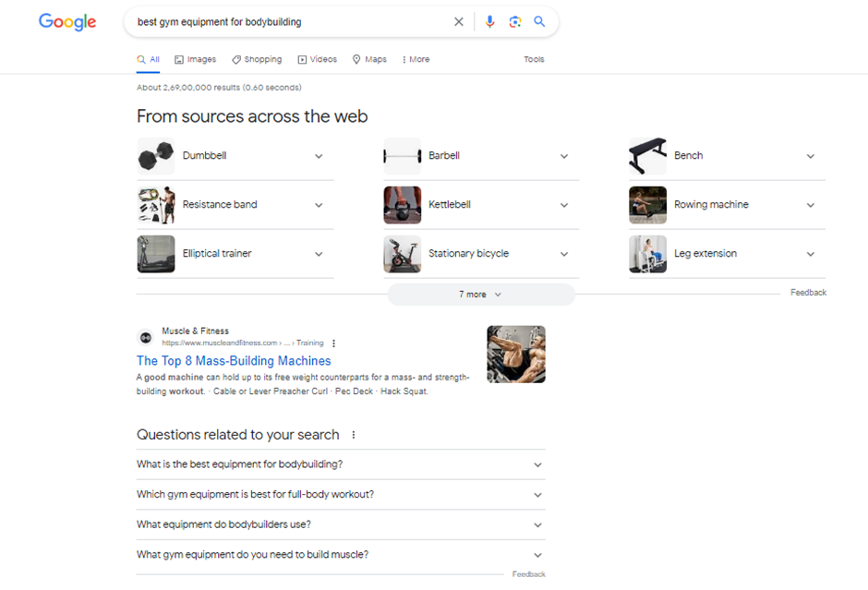Open 'The Top 8 Mass-Building Machines' link
The height and width of the screenshot is (590, 868).
tap(234, 361)
